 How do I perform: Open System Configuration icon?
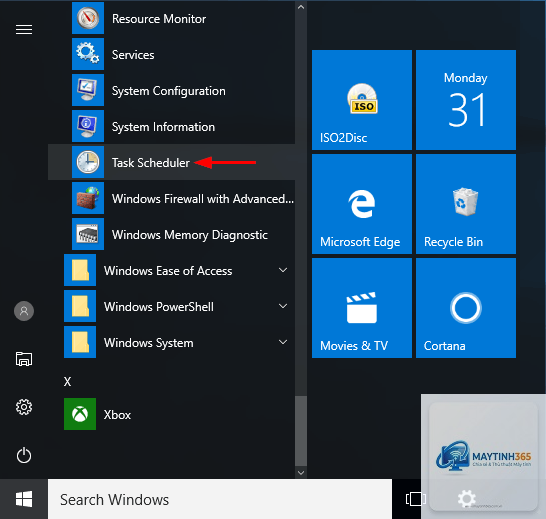(x=88, y=90)
